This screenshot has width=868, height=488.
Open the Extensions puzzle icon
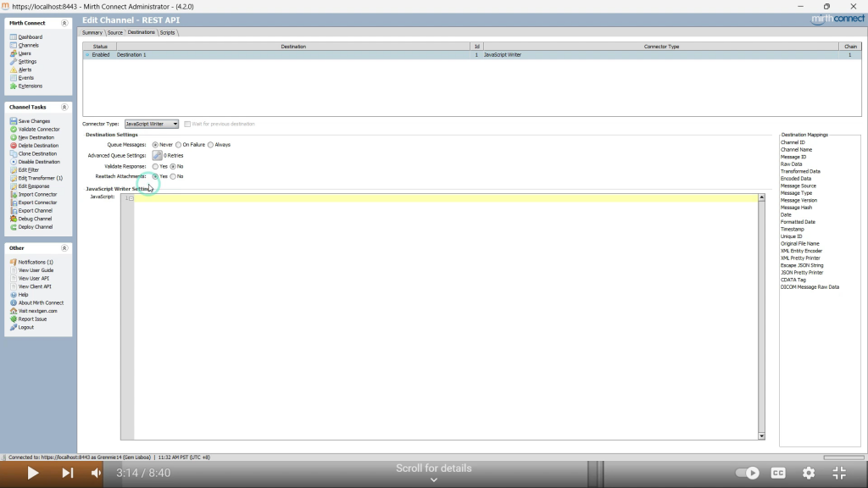pyautogui.click(x=14, y=86)
